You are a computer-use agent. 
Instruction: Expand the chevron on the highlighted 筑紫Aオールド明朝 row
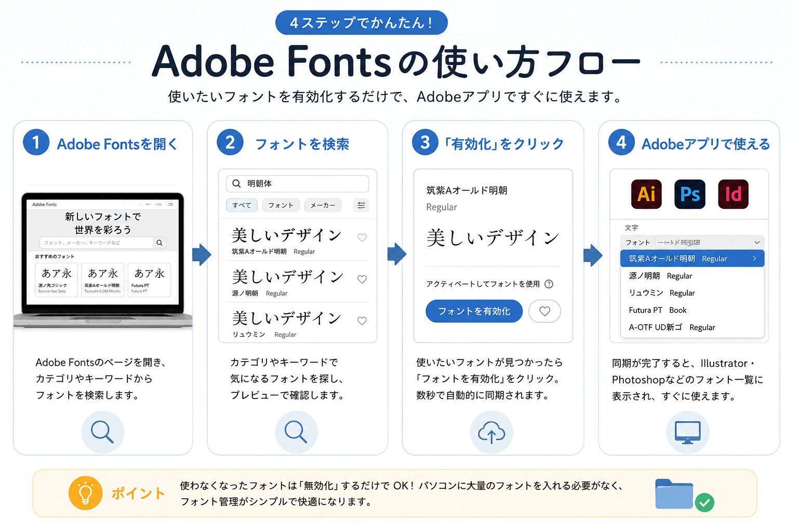point(754,258)
